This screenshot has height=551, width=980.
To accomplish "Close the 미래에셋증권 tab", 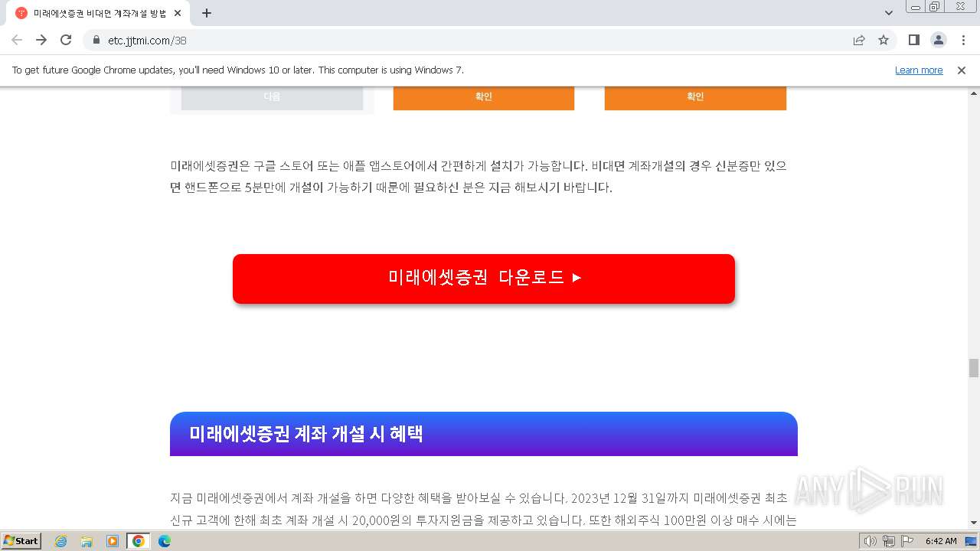I will 178,13.
